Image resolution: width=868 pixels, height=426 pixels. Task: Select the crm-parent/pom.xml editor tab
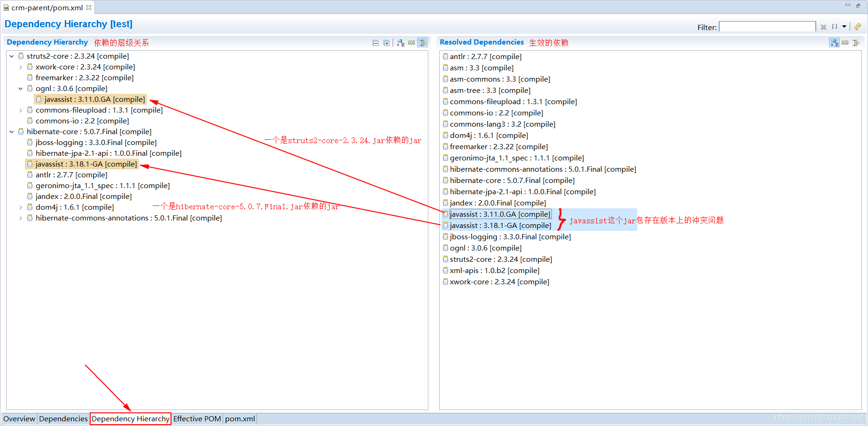click(47, 8)
